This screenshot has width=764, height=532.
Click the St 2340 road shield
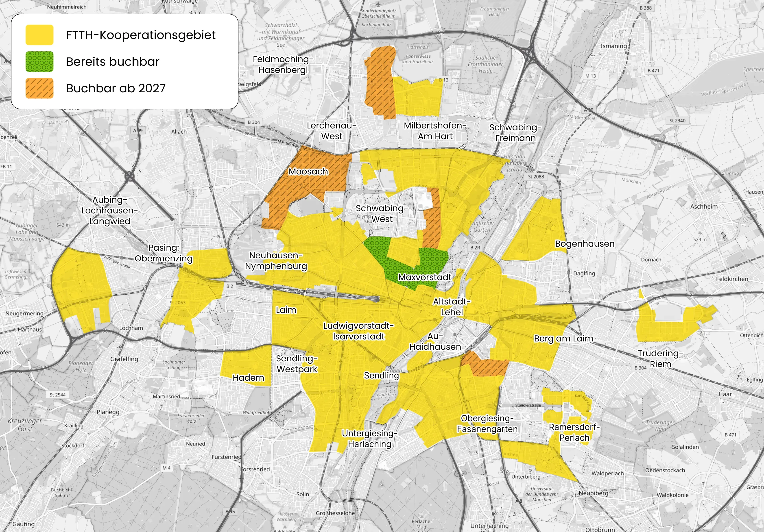(x=677, y=121)
